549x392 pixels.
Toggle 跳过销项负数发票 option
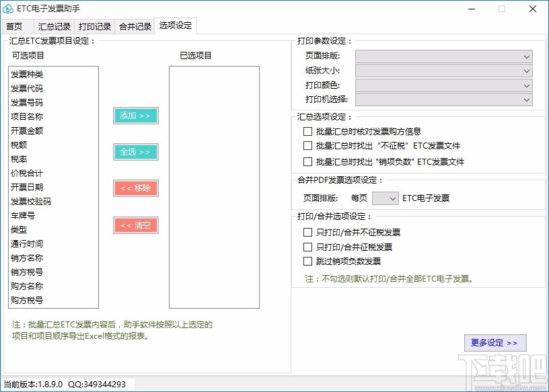(307, 262)
